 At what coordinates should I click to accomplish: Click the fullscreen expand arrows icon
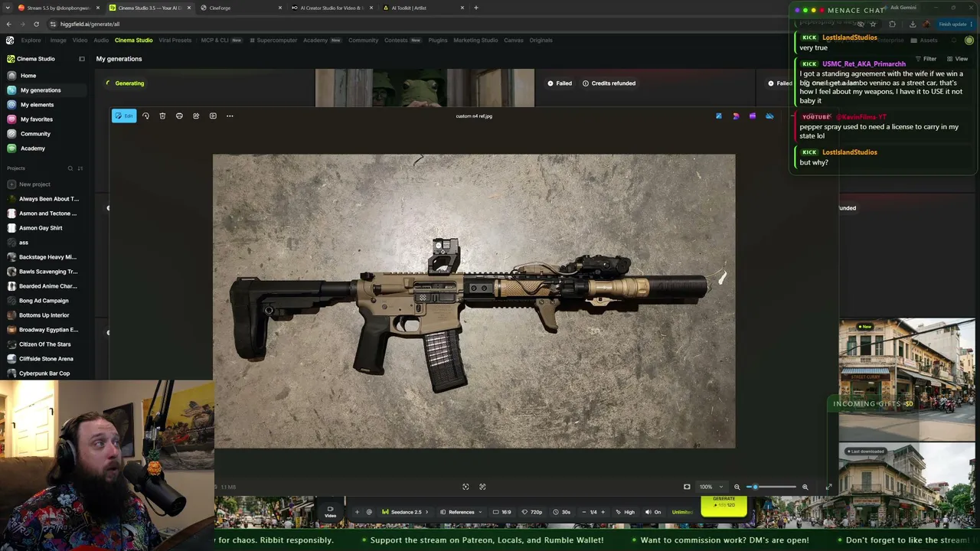point(828,487)
